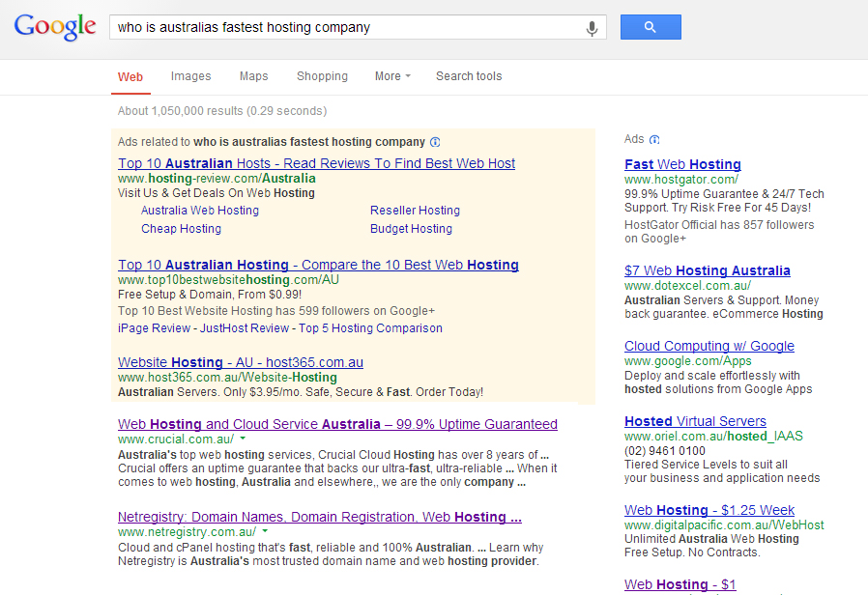This screenshot has height=595, width=868.
Task: Open 'Top 10 Australian Hosts' ad link
Action: [317, 163]
